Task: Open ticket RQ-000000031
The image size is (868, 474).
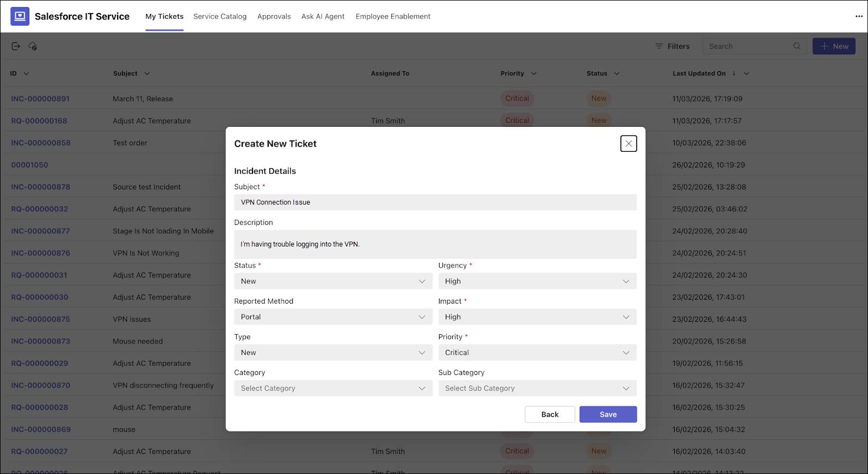Action: pos(39,275)
